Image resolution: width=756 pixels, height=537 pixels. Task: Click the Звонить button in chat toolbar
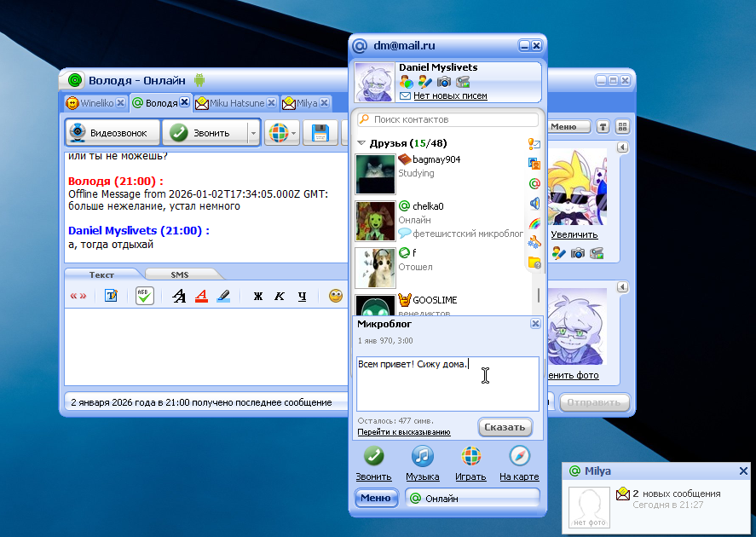pyautogui.click(x=205, y=133)
